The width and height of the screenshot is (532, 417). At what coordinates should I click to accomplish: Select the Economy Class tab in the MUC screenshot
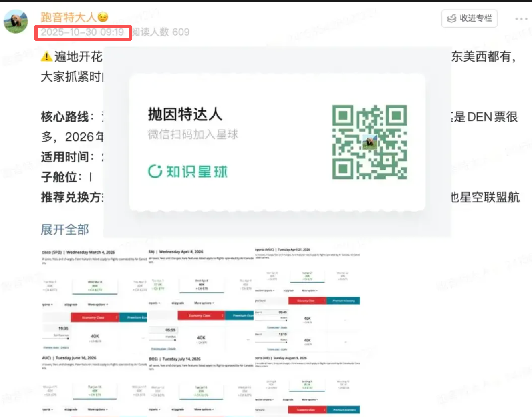pyautogui.click(x=306, y=301)
